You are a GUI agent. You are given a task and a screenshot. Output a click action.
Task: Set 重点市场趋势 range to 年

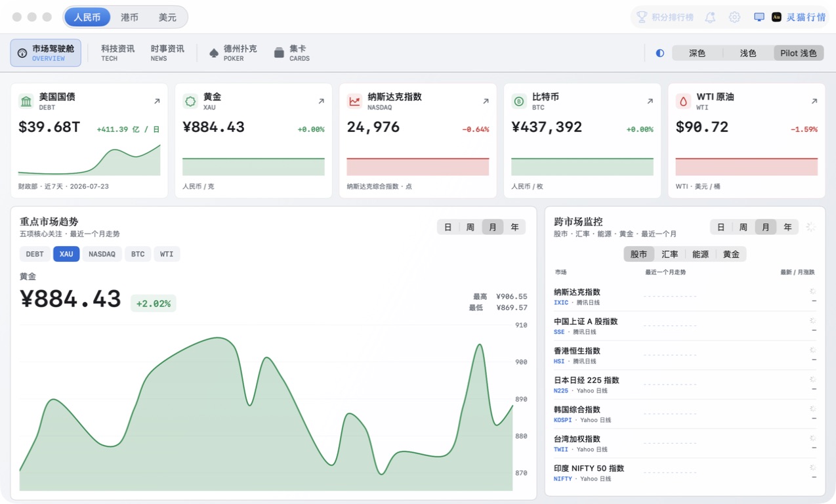514,227
